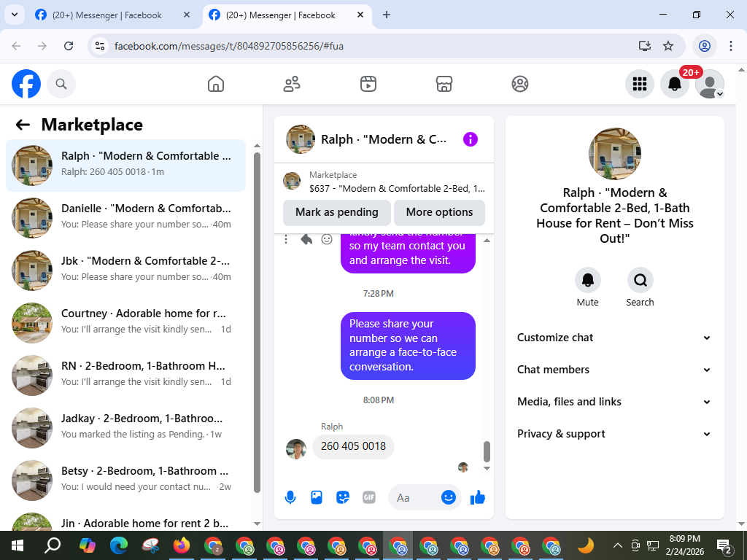
Task: Open the Video/Reels icon
Action: [368, 84]
